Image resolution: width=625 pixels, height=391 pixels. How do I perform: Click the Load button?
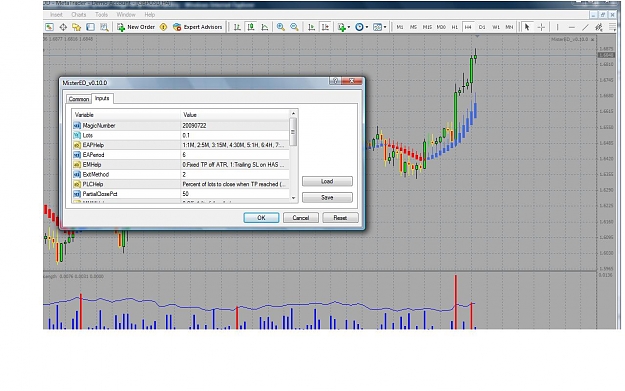(327, 181)
